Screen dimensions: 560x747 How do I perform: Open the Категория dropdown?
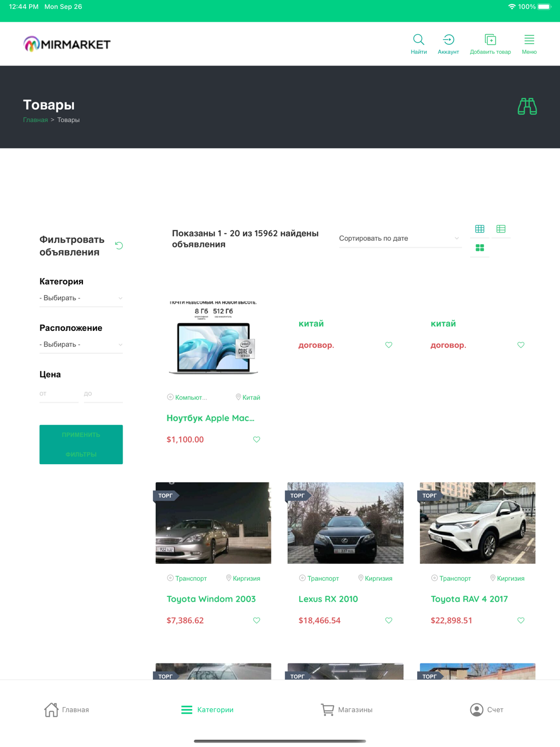(81, 298)
